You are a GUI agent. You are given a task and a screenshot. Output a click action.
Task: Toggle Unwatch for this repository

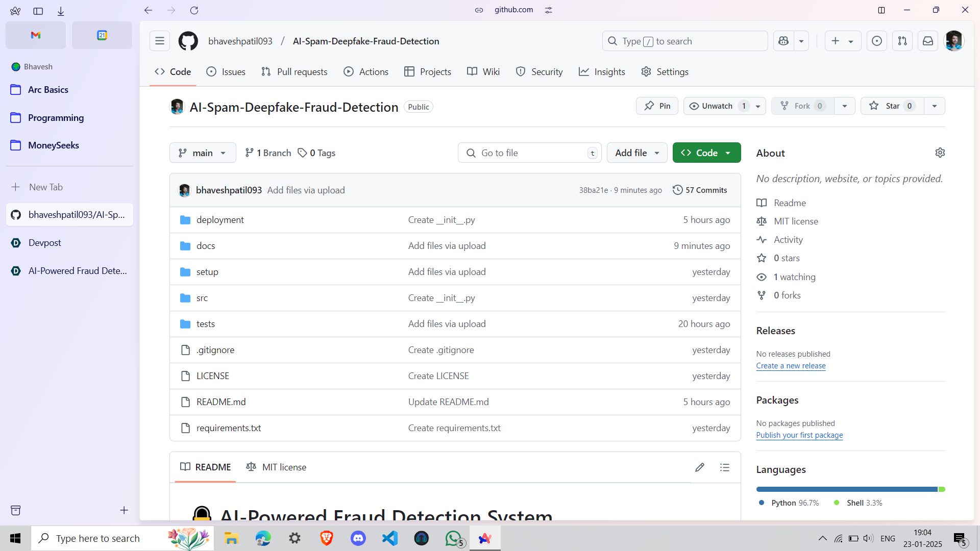tap(717, 106)
